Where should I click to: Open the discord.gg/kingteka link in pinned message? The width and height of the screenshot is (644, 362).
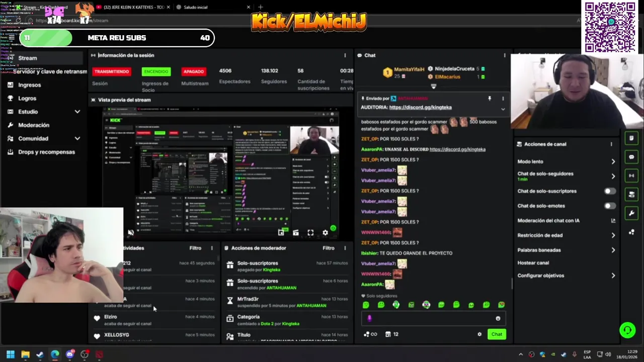click(420, 107)
